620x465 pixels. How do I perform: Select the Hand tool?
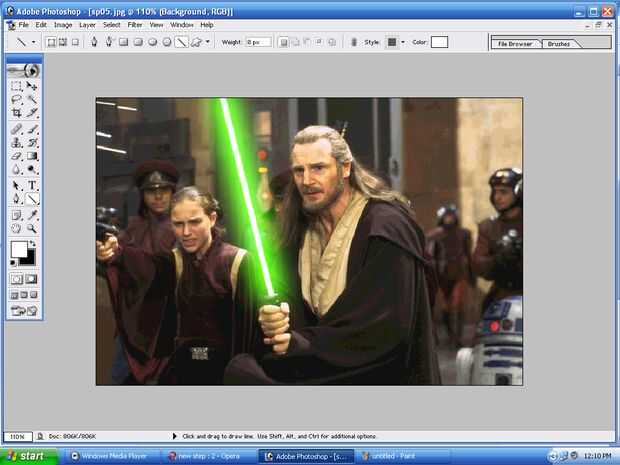click(x=16, y=228)
